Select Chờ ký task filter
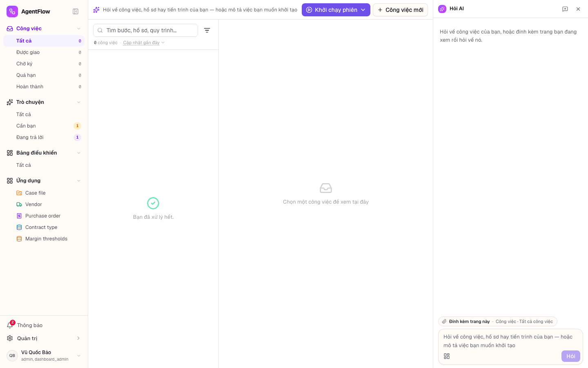The width and height of the screenshot is (588, 368). pyautogui.click(x=44, y=64)
